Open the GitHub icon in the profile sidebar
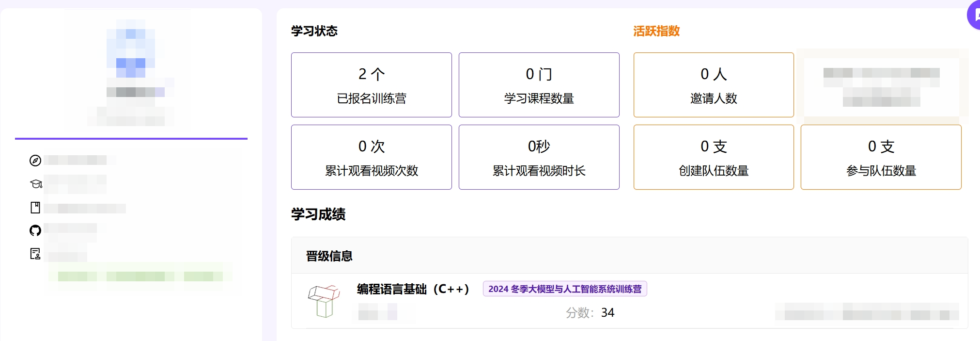 [35, 230]
